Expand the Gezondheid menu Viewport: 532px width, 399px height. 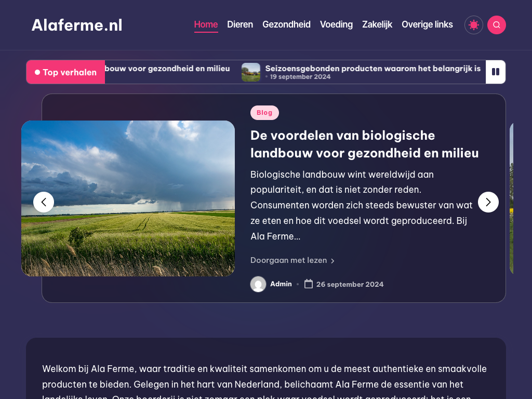286,24
